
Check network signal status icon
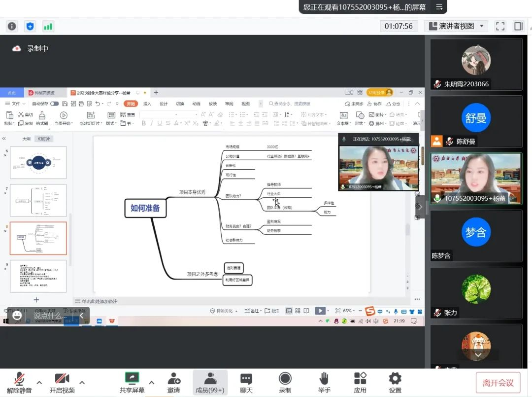48,26
